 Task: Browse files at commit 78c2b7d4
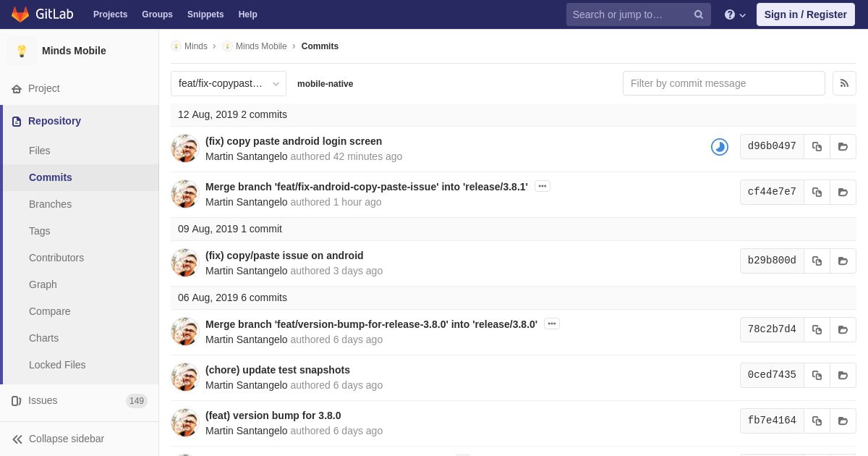[x=843, y=329]
